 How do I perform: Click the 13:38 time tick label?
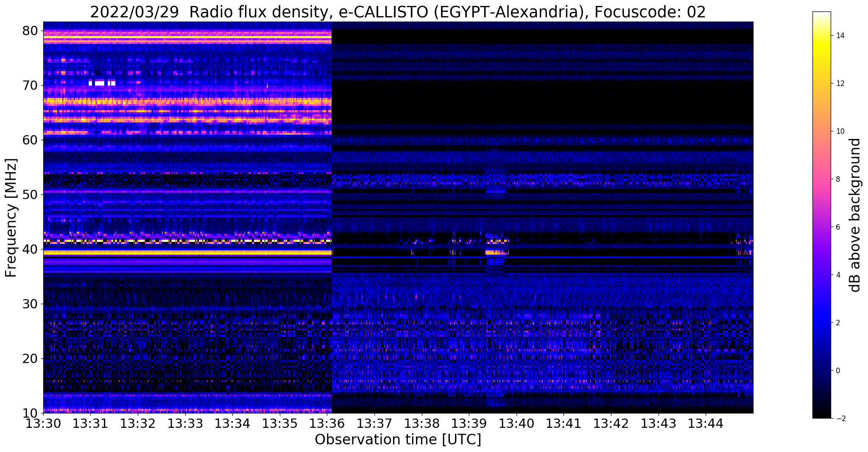tap(422, 423)
